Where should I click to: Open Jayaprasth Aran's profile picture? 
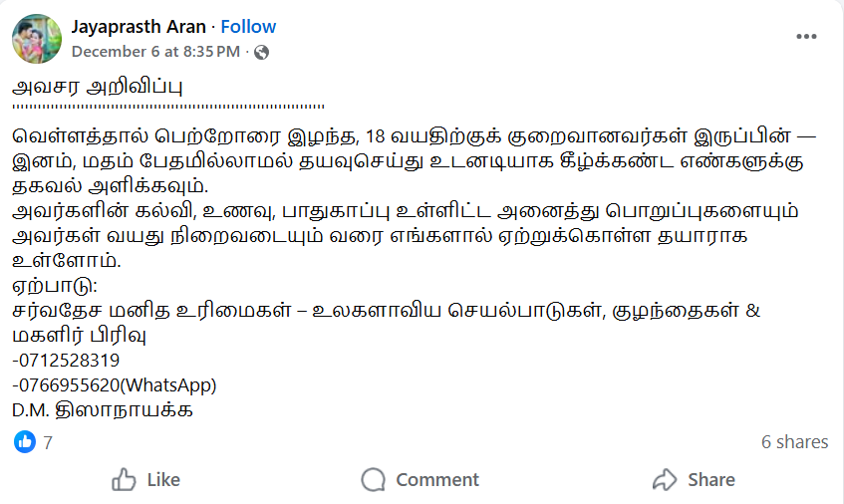[x=37, y=39]
